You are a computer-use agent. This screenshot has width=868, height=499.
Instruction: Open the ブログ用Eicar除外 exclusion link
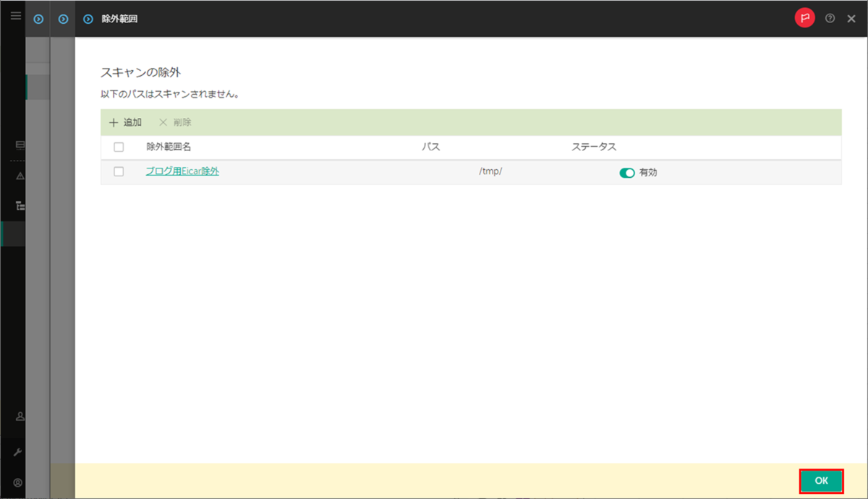pos(182,172)
